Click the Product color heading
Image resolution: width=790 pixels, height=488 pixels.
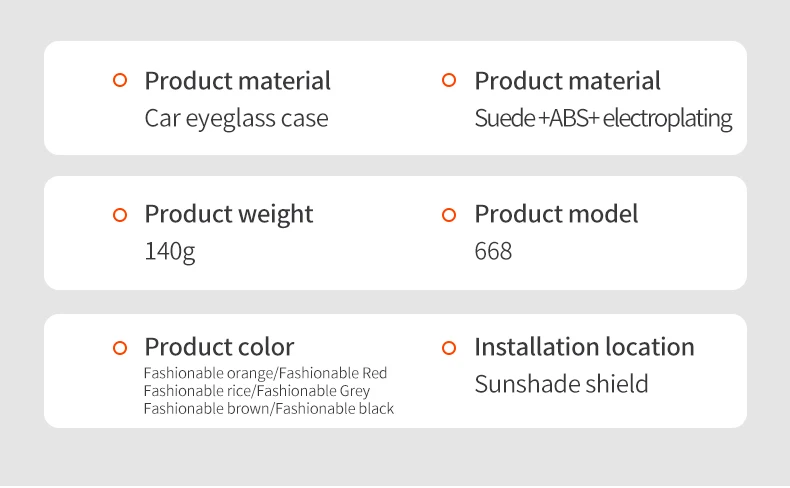(x=219, y=347)
